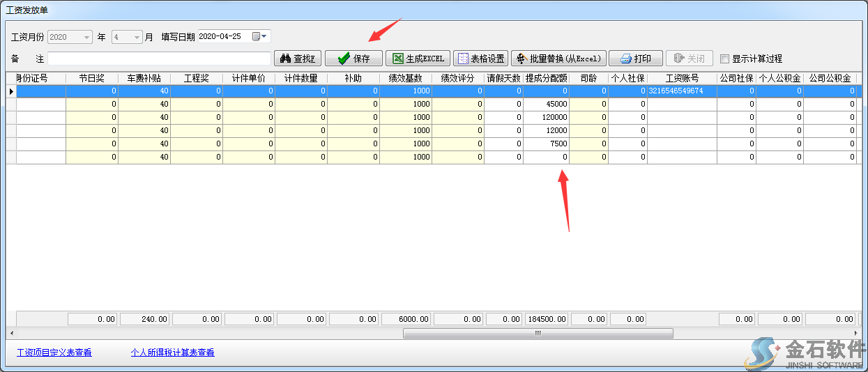
Task: Open 表格设置 table settings
Action: point(480,59)
